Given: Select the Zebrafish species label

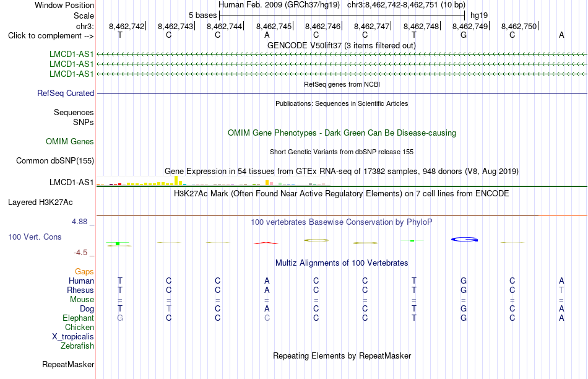Looking at the screenshot, I should coord(77,346).
